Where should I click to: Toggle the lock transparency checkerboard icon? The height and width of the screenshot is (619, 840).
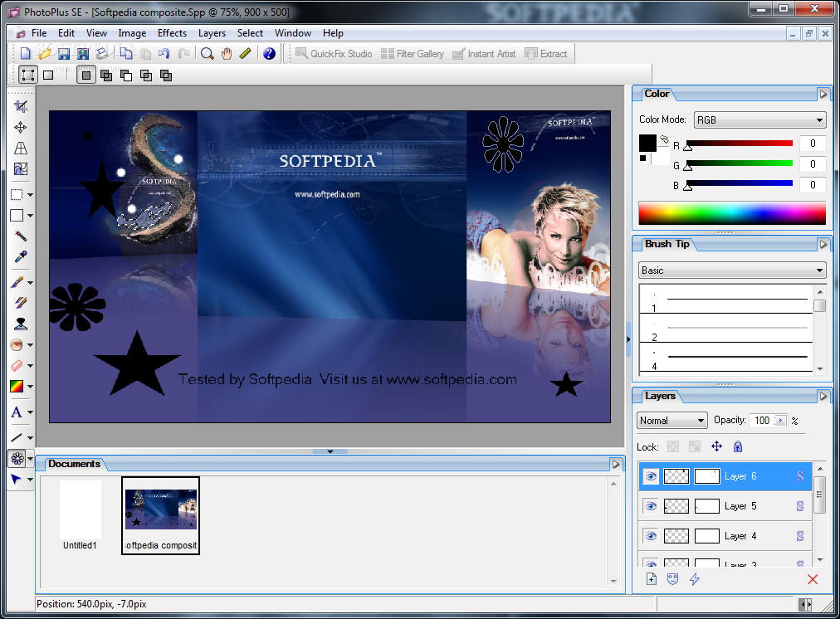[x=673, y=446]
